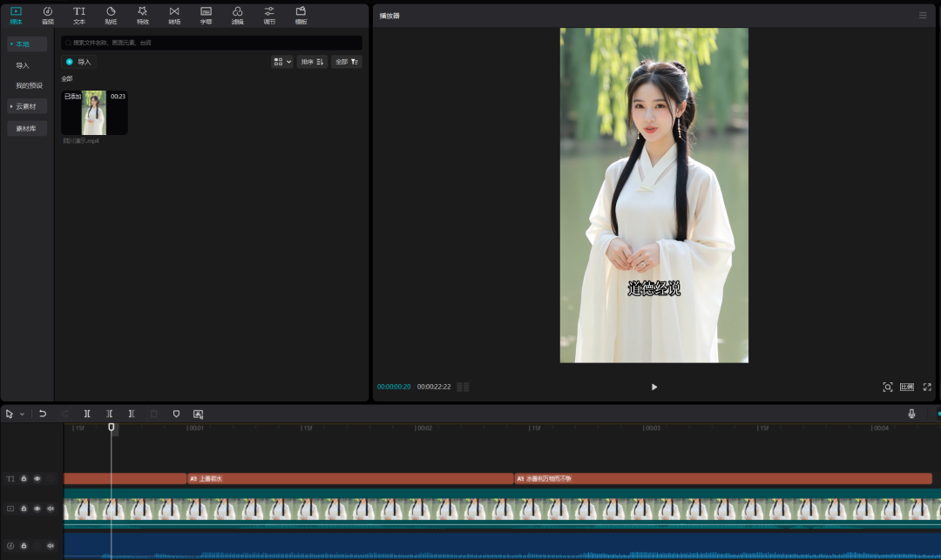Open the 转场 transitions panel
Image resolution: width=941 pixels, height=560 pixels.
174,15
